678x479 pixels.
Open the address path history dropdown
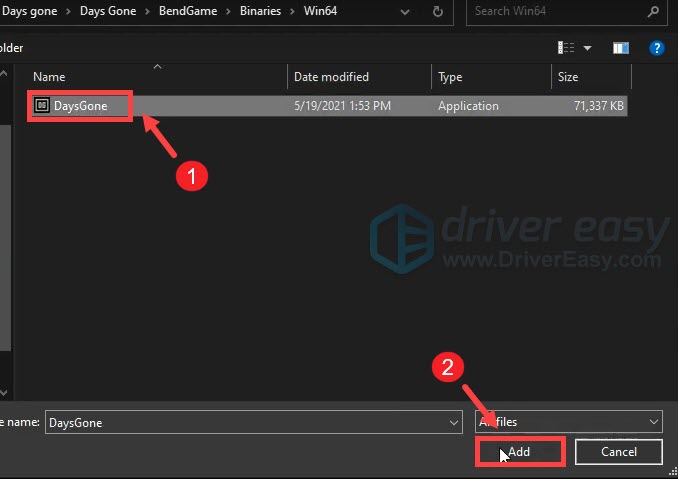(x=405, y=12)
